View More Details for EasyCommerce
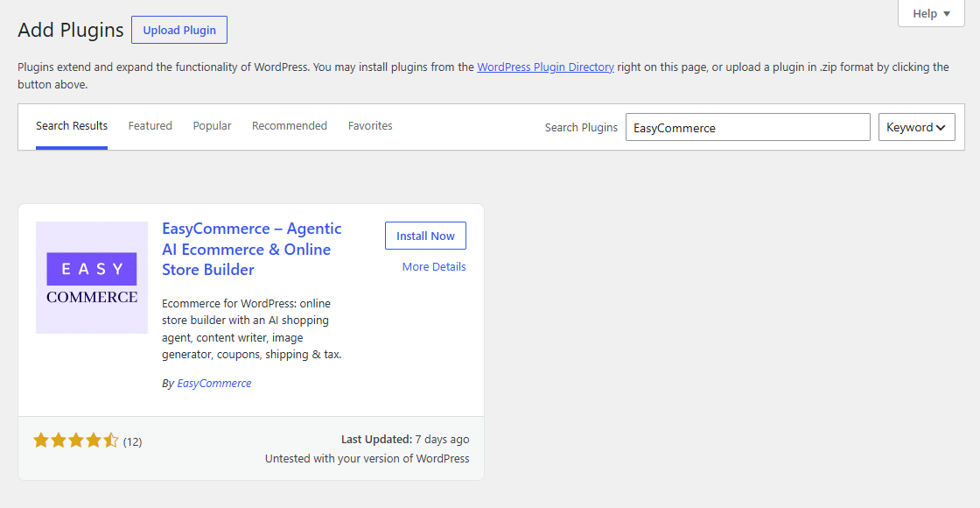 coord(434,266)
